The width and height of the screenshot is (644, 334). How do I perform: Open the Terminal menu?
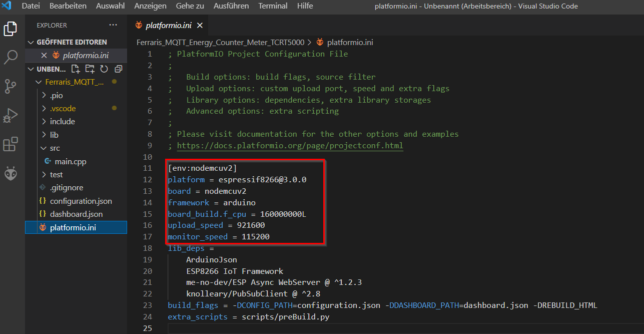click(x=273, y=6)
